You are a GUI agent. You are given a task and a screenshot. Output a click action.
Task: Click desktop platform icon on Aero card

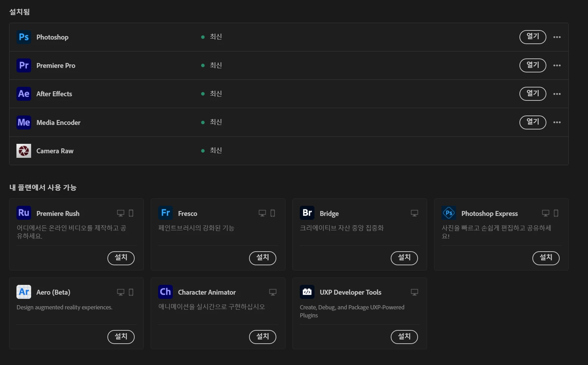pyautogui.click(x=121, y=292)
